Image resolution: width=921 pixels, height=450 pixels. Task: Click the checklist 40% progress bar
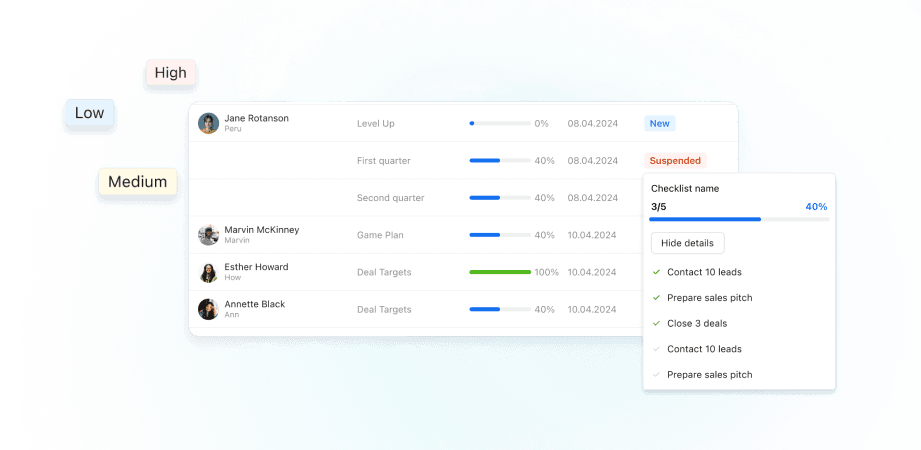(x=739, y=219)
